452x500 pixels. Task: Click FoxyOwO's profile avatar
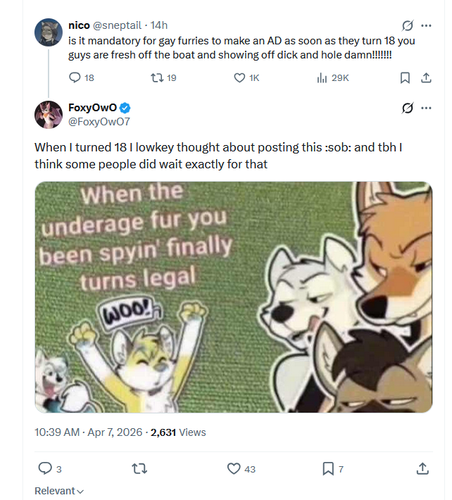click(x=49, y=115)
